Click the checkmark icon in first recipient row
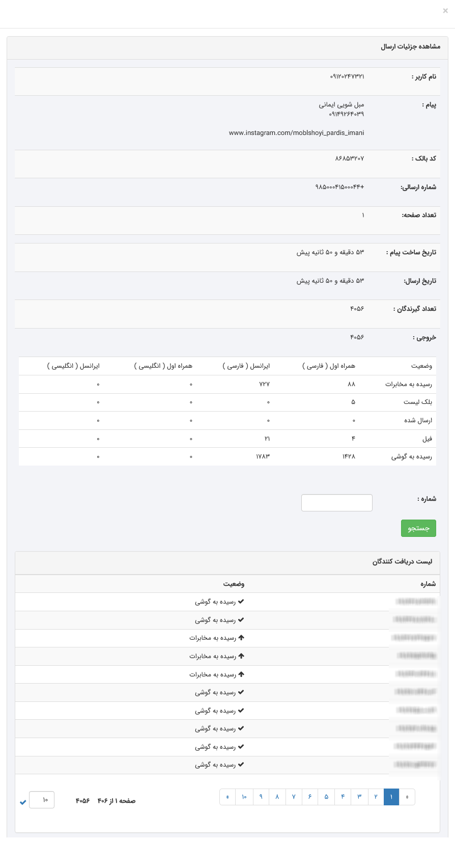Viewport: 455px width, 868px height. point(241,602)
